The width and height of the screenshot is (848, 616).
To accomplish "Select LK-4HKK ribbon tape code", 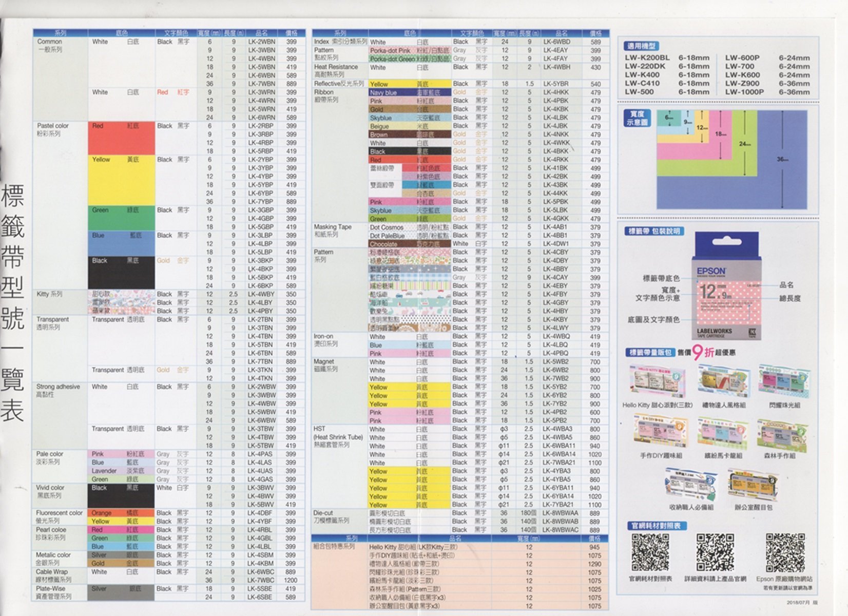I will pyautogui.click(x=556, y=92).
